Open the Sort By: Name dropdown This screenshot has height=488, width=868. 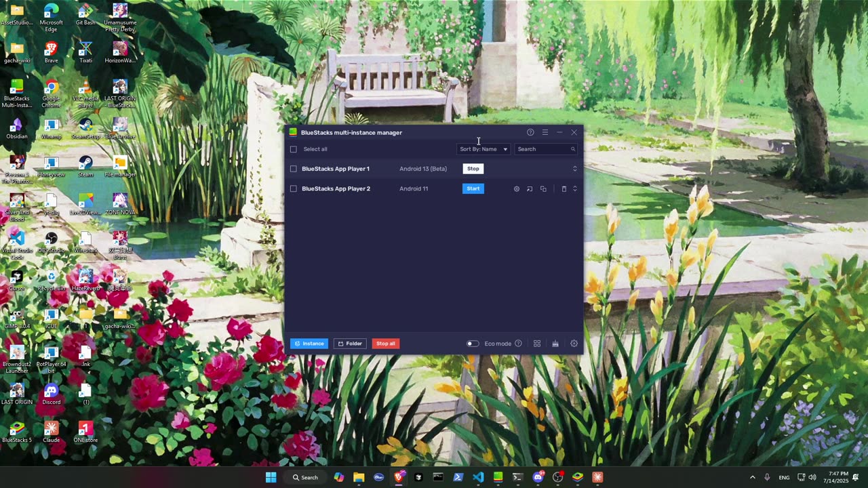tap(484, 149)
